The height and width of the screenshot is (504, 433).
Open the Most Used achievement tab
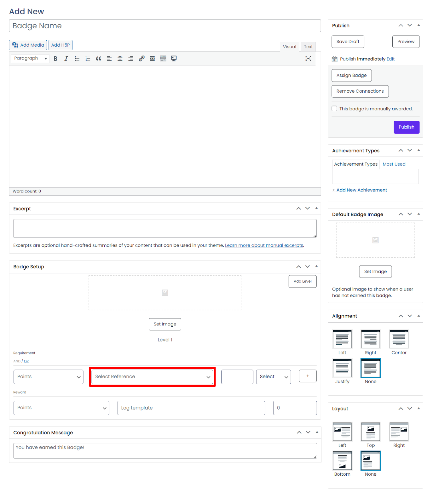[x=394, y=164]
